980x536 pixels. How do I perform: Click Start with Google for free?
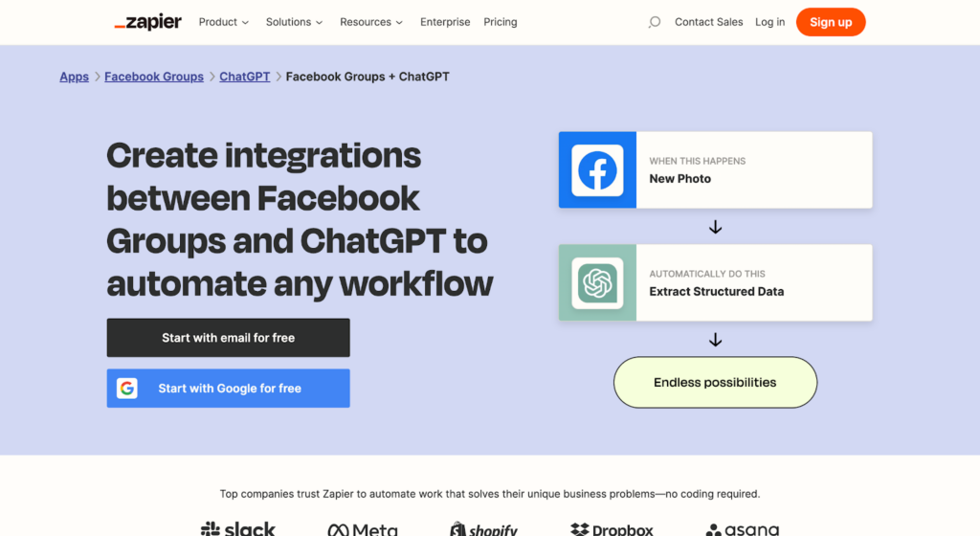[x=228, y=388]
